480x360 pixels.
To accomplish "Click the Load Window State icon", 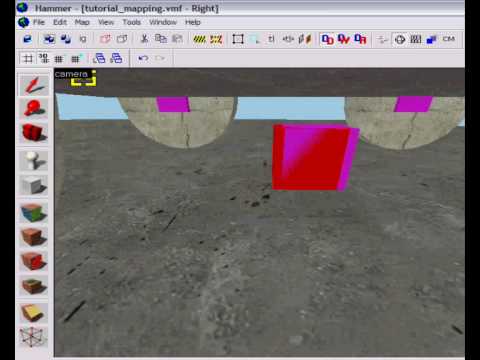I will pos(99,59).
